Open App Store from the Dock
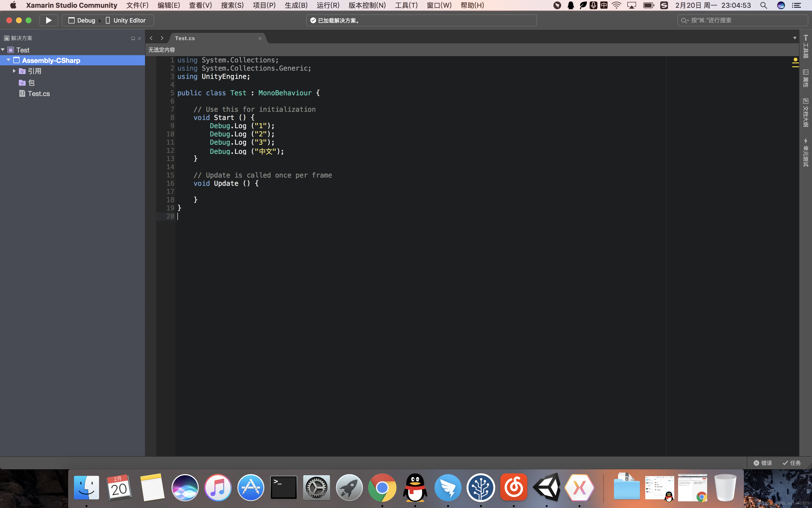Viewport: 812px width, 508px height. click(251, 487)
